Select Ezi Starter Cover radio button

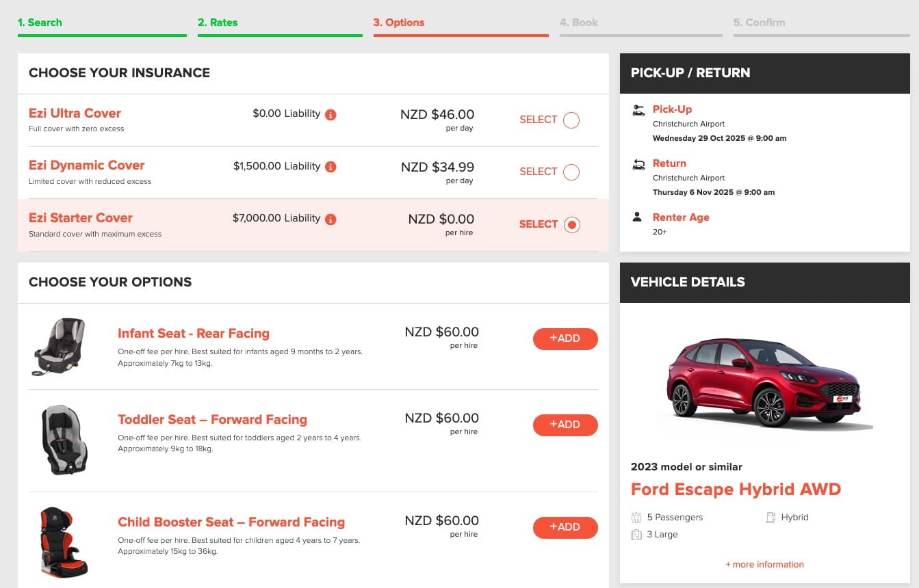571,225
